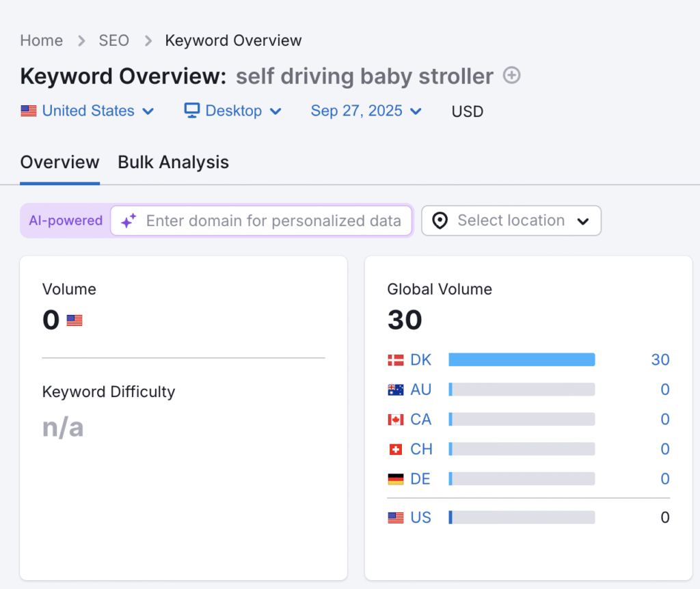Open the Home breadcrumb link

coord(41,40)
